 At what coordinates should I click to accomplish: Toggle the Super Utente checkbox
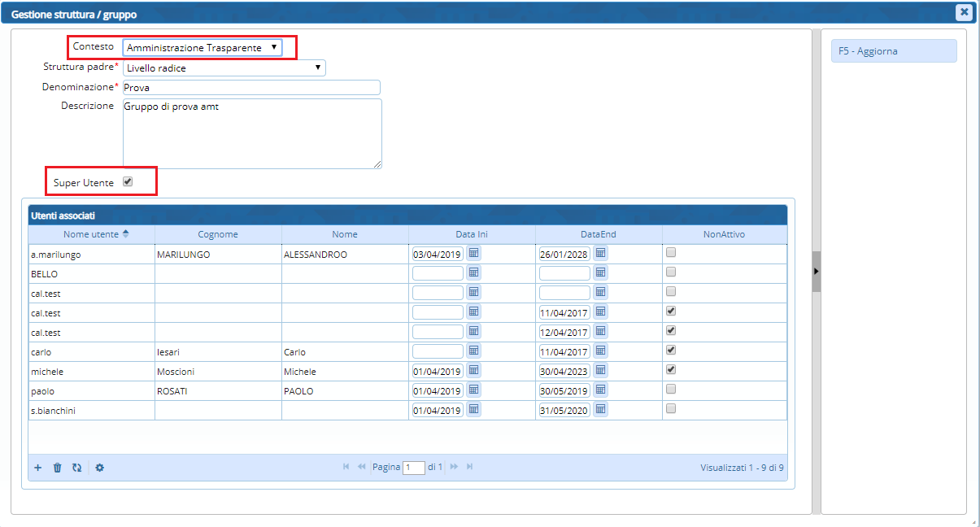point(128,182)
